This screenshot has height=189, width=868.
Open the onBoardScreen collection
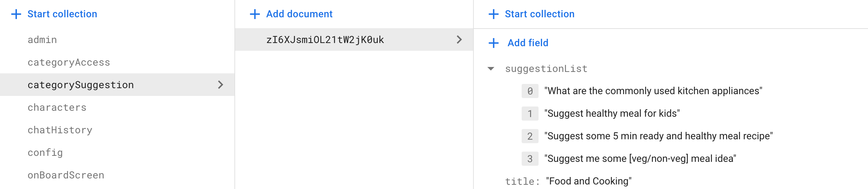(66, 175)
